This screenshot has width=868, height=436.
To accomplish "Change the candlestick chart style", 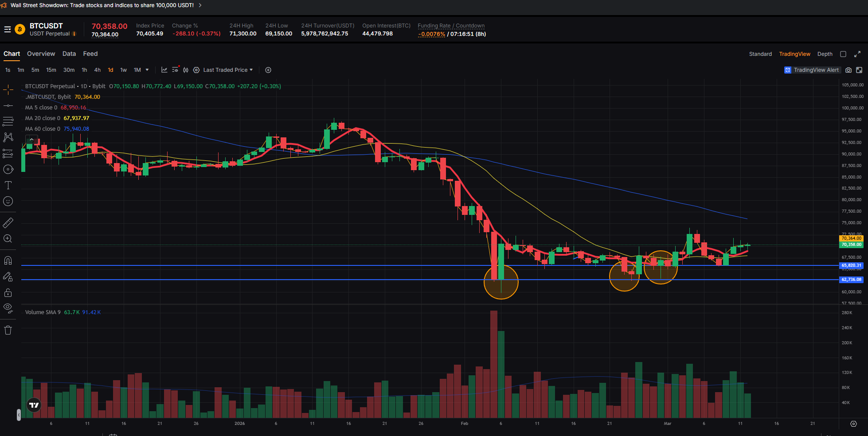I will pos(186,70).
